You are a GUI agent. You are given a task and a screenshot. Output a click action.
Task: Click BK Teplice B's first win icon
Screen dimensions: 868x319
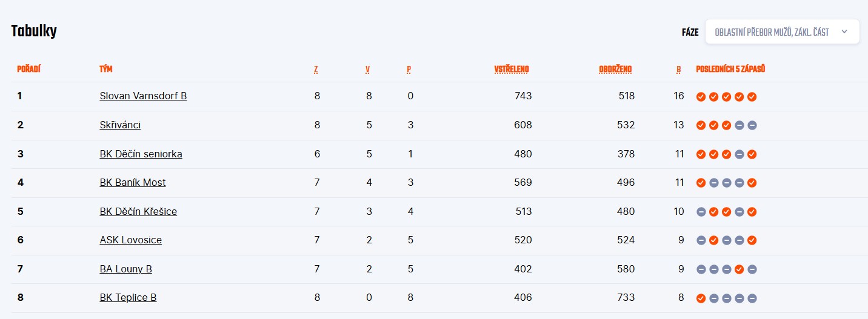pyautogui.click(x=701, y=298)
